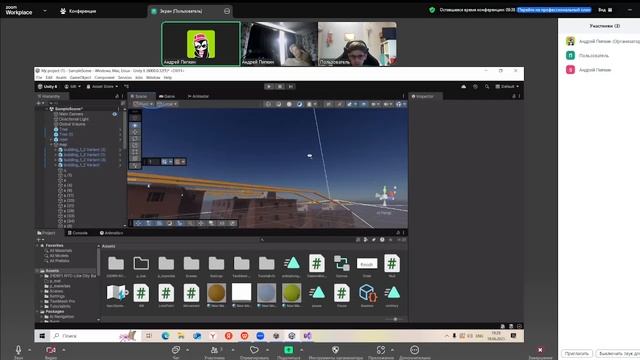This screenshot has width=640, height=360.
Task: Switch to the Animator tab in Unity
Action: (198, 96)
